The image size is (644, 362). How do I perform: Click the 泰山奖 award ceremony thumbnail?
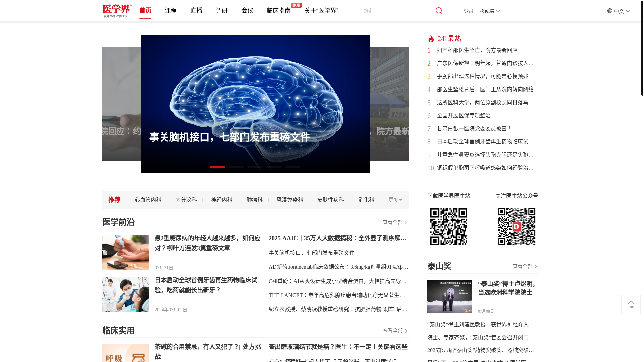click(x=450, y=297)
